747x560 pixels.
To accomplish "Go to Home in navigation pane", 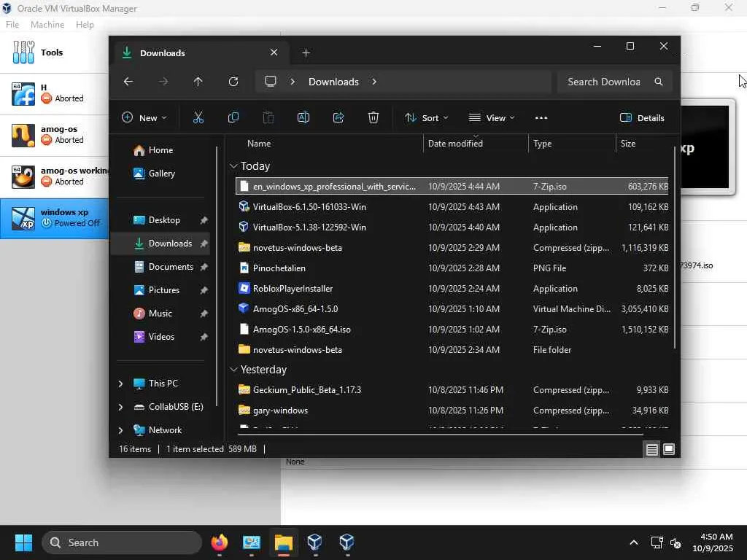I will pos(160,150).
